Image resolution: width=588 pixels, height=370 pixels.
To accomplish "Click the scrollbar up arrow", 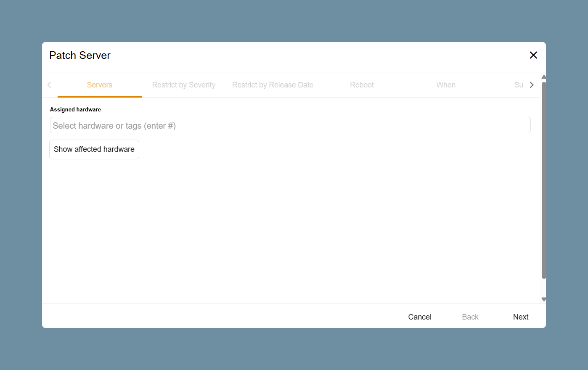I will coord(544,77).
